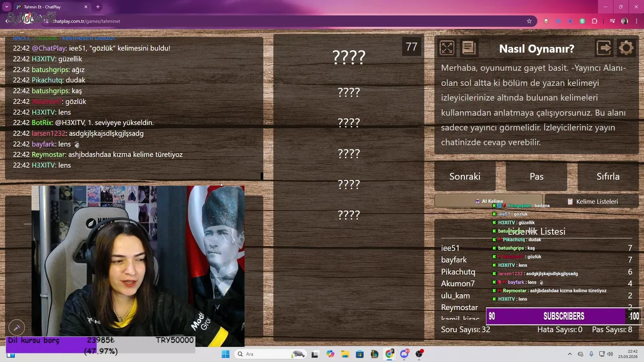
Task: Open Microsoft Store from the taskbar
Action: pyautogui.click(x=360, y=354)
